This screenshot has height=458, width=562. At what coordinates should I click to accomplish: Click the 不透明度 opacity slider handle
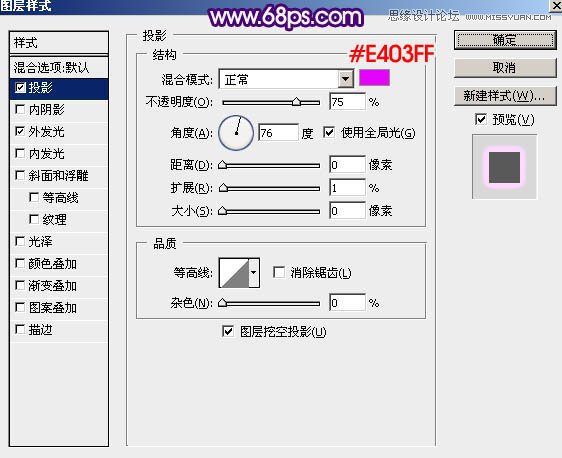(296, 102)
